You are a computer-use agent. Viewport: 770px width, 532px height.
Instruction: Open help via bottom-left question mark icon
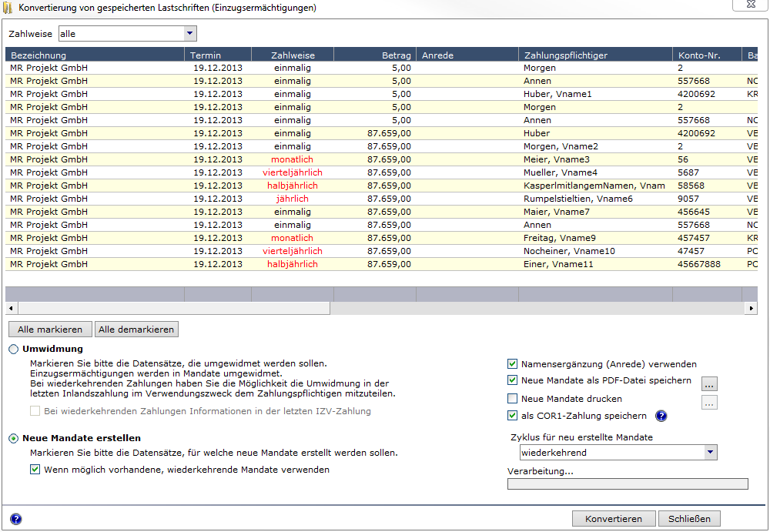point(15,519)
